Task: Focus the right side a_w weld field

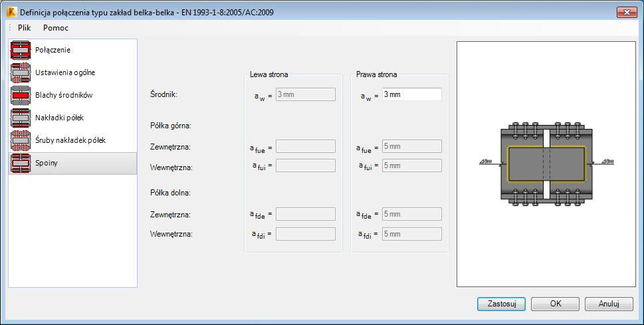Action: click(412, 94)
